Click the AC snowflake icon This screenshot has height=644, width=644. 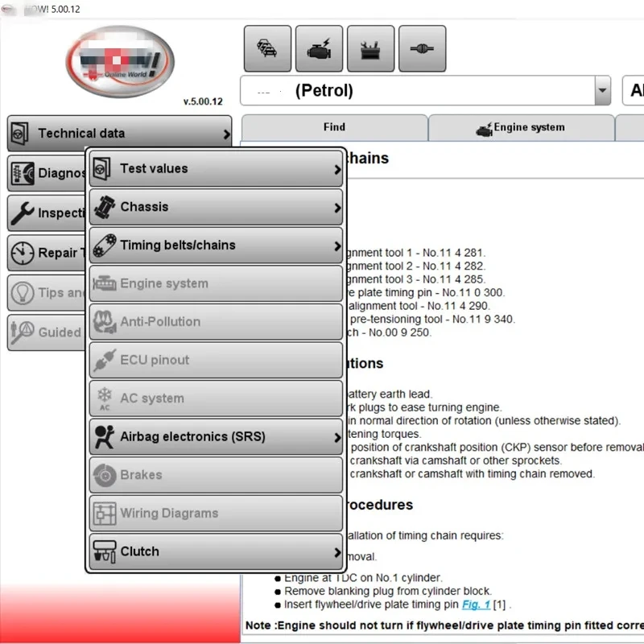105,398
